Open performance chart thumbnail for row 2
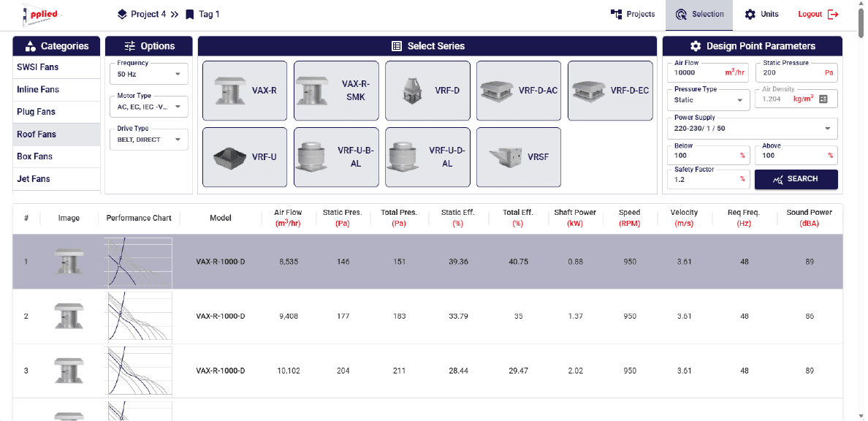This screenshot has width=868, height=421. pyautogui.click(x=140, y=316)
